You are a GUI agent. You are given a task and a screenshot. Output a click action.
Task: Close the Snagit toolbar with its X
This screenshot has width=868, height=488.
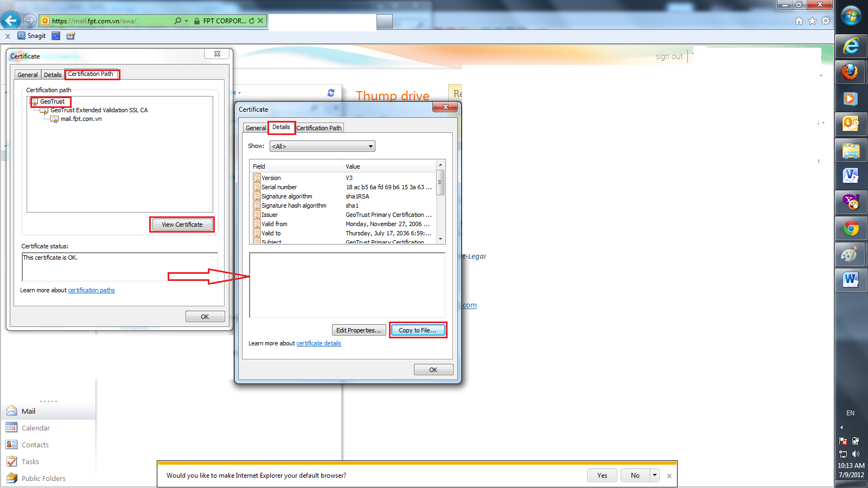(8, 36)
